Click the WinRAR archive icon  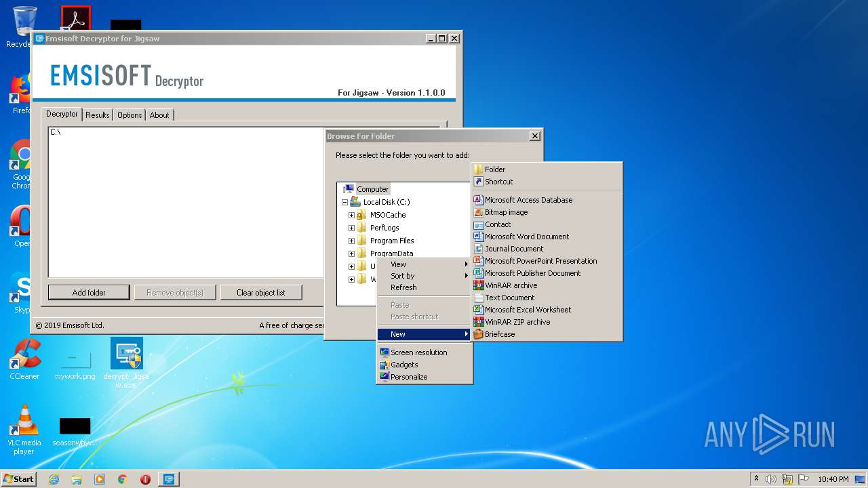click(x=478, y=285)
